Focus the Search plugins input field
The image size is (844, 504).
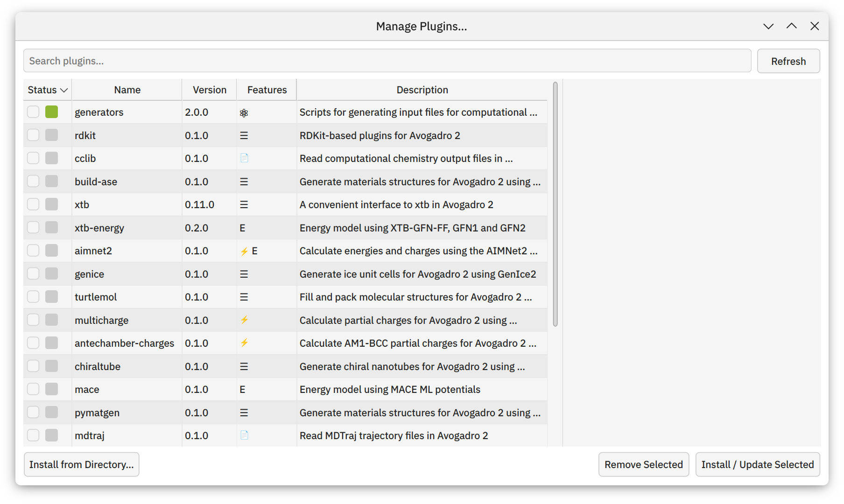(387, 61)
